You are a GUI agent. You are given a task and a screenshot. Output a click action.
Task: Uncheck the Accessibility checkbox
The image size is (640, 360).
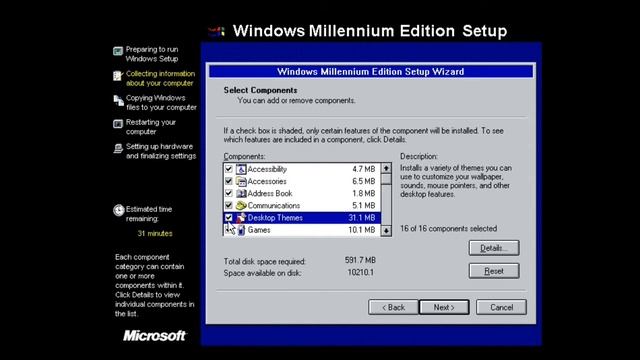229,169
